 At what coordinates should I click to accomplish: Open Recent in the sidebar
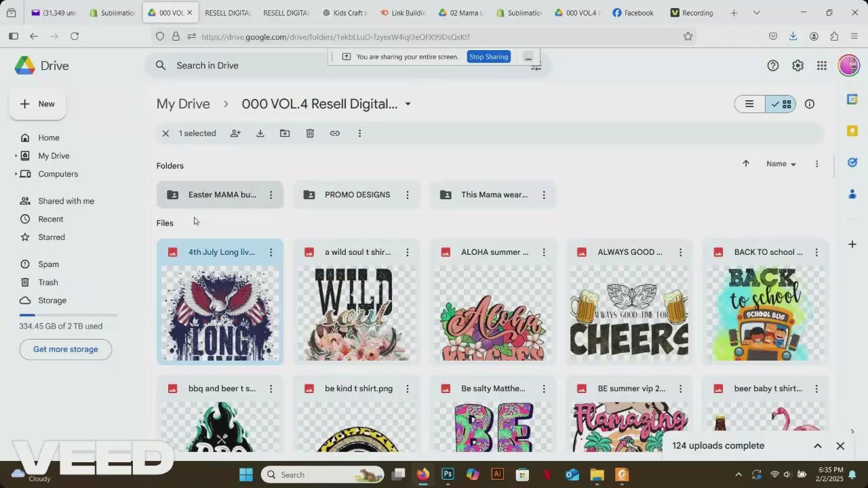[x=51, y=219]
